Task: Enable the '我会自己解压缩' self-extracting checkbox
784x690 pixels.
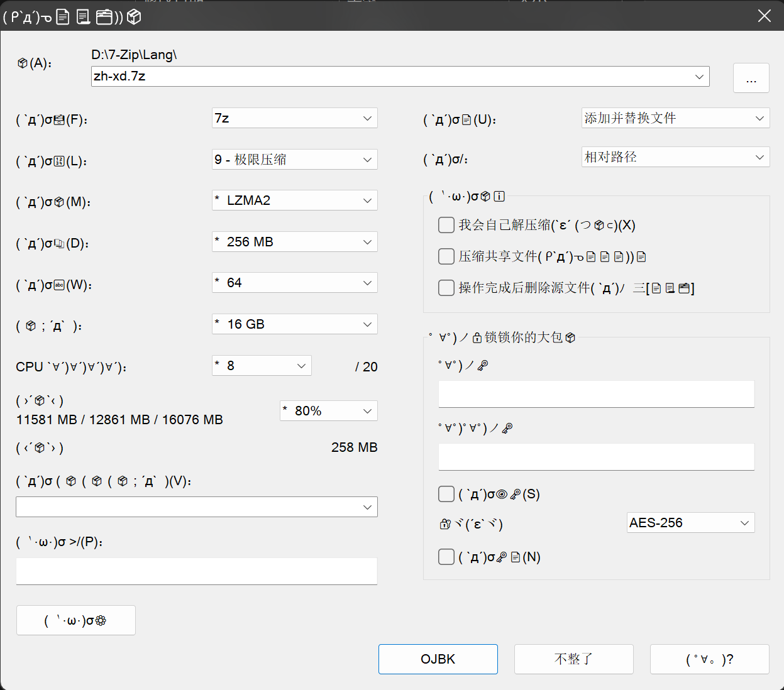Action: [446, 225]
